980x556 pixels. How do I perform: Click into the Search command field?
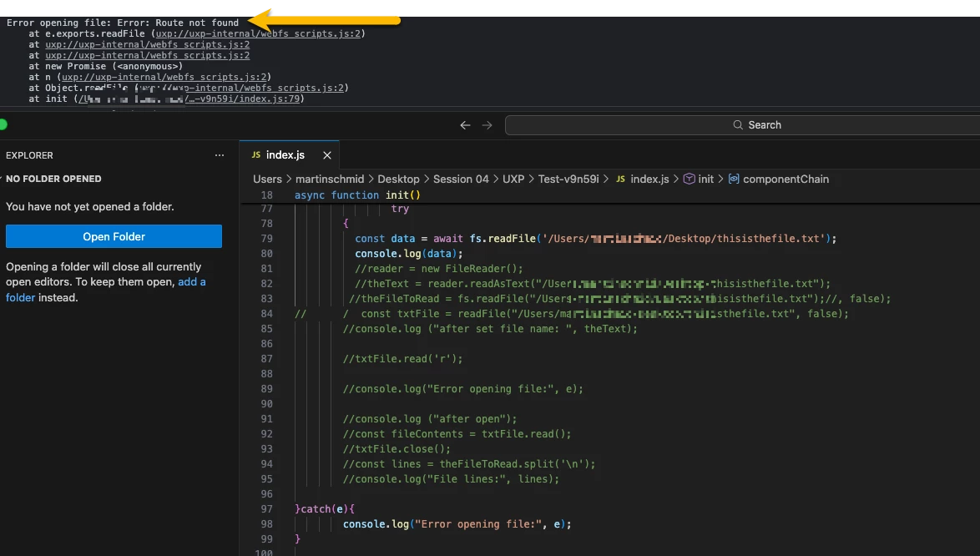pyautogui.click(x=742, y=125)
